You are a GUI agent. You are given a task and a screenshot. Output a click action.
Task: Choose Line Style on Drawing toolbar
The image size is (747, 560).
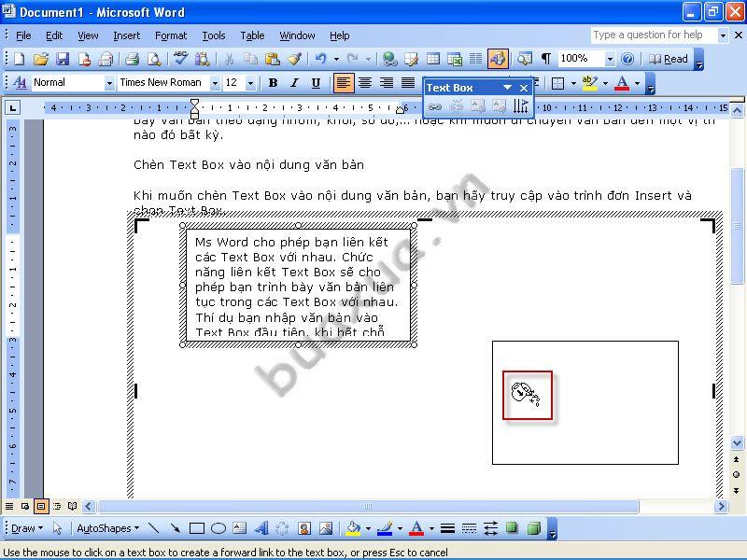tap(447, 528)
